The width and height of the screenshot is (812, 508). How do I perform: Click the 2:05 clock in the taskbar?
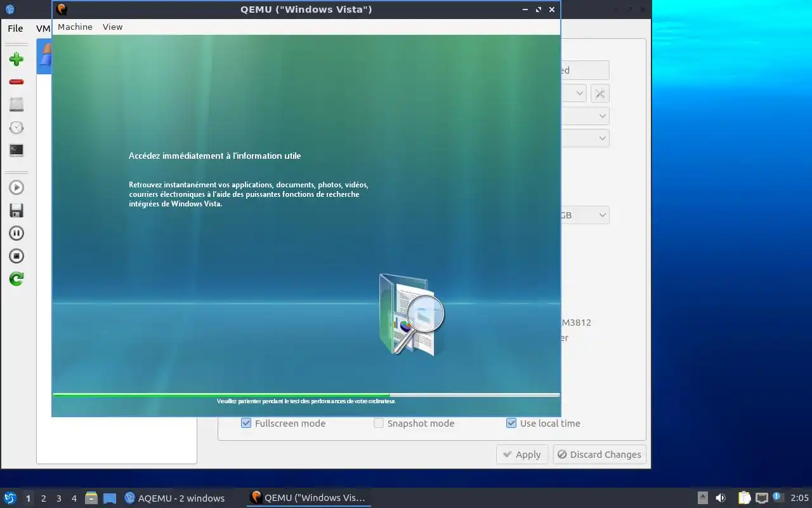click(799, 498)
